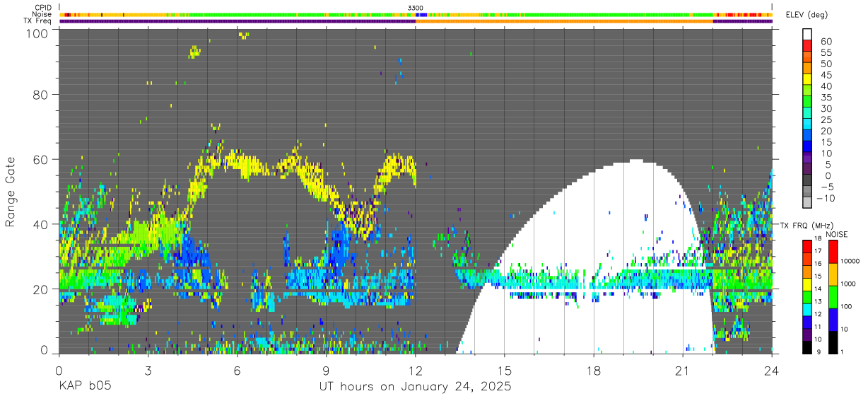868x401 pixels.
Task: Click UT hours axis tick label 21
Action: 683,371
